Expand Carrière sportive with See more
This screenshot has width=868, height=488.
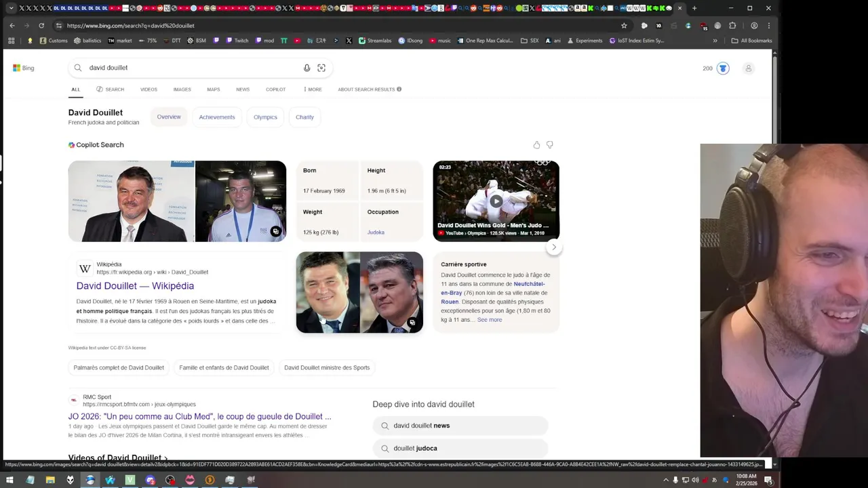point(490,320)
